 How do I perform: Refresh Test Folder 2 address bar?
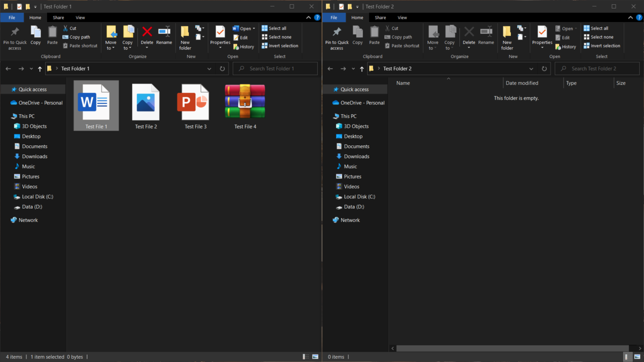point(545,69)
